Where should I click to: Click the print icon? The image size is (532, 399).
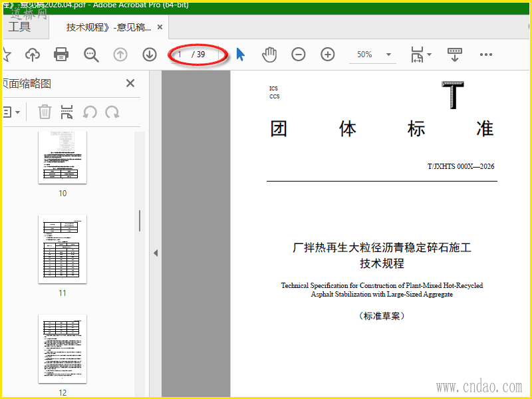click(x=61, y=55)
